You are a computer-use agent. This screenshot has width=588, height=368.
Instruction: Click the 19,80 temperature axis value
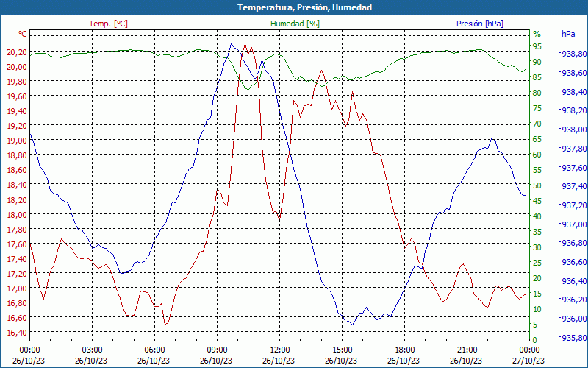click(x=17, y=82)
